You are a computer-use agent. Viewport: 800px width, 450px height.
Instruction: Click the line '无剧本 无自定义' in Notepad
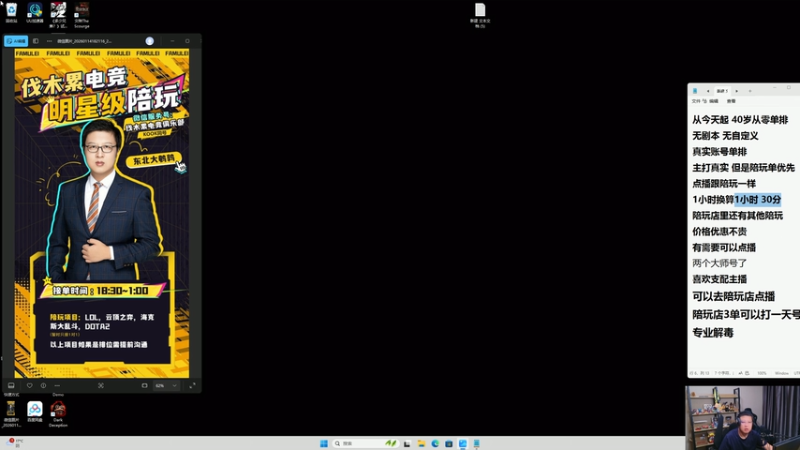(725, 136)
